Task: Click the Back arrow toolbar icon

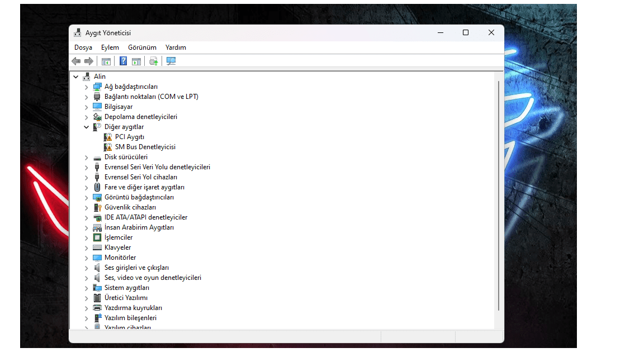Action: coord(76,61)
